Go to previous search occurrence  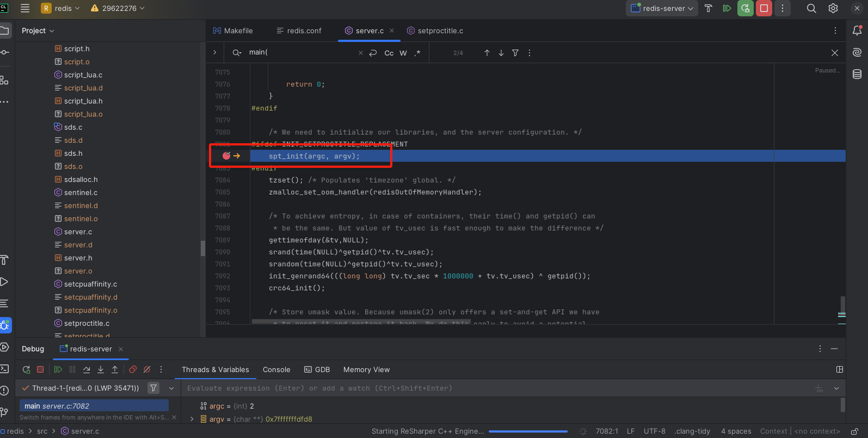pyautogui.click(x=487, y=53)
